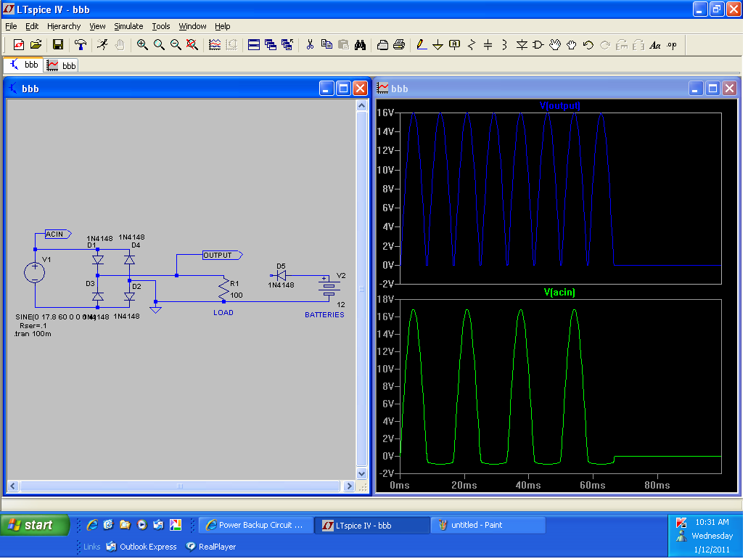Click the Cut scissors icon
The height and width of the screenshot is (559, 756).
(310, 45)
